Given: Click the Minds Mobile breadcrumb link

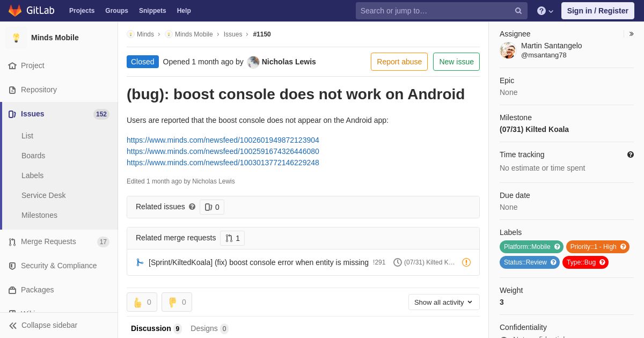Looking at the screenshot, I should [194, 34].
